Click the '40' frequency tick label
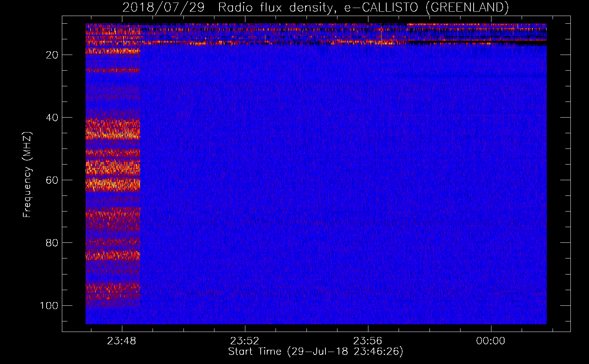589x364 pixels. [52, 118]
